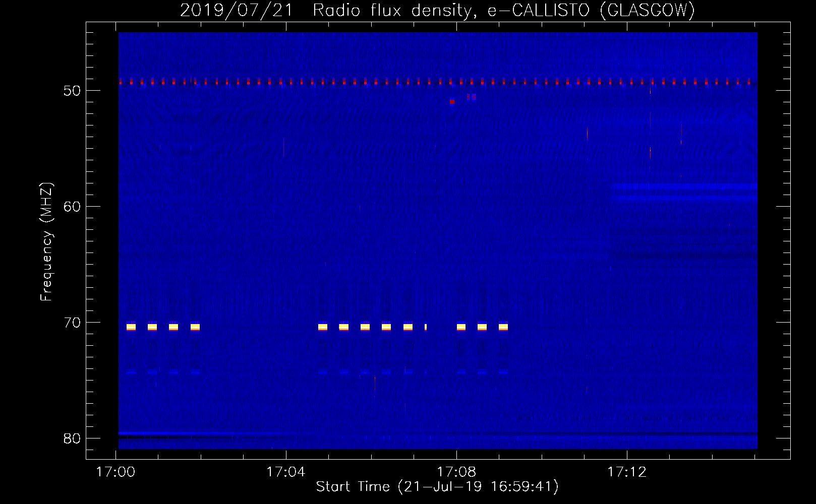Select the 'Frequency (MHZ)' vertical axis label
The width and height of the screenshot is (816, 504).
click(46, 242)
